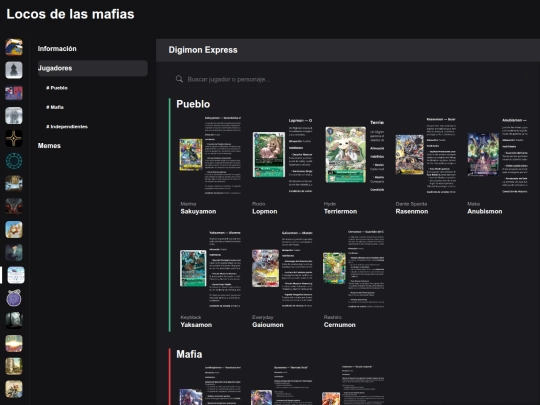This screenshot has height=405, width=540.
Task: Click the Anubismon character name
Action: (485, 211)
